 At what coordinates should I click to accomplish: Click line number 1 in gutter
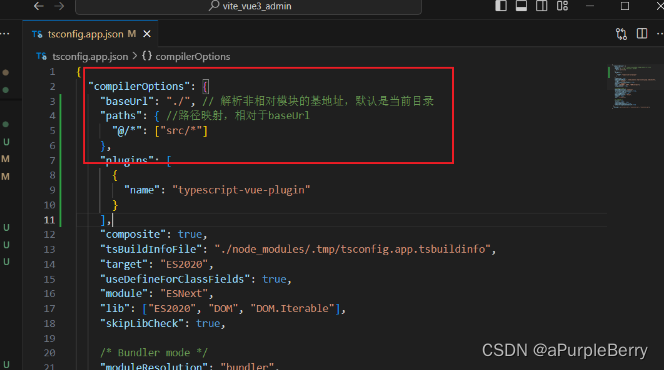click(52, 72)
